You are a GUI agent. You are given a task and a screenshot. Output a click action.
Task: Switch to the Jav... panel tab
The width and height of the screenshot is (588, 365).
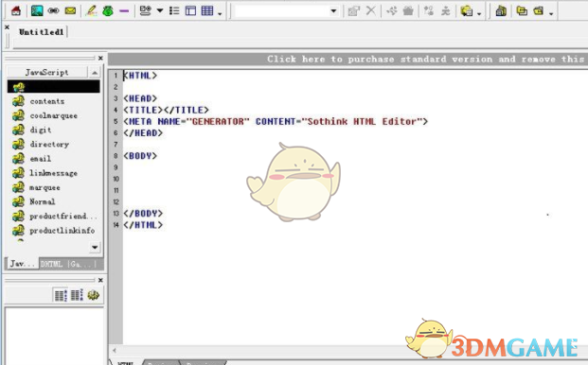coord(22,264)
